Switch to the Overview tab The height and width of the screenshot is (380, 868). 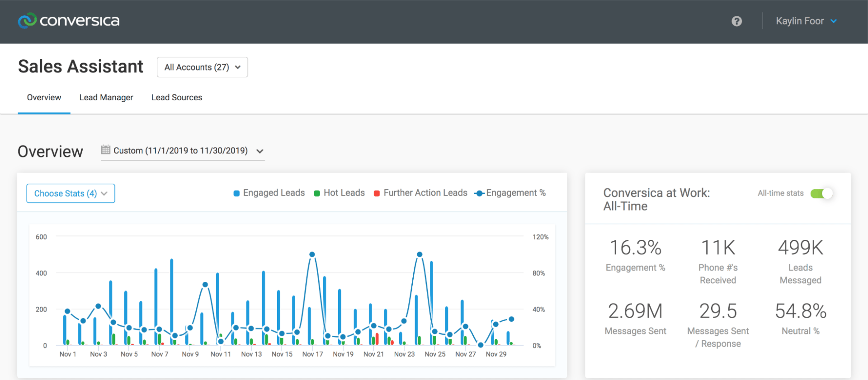pyautogui.click(x=44, y=98)
